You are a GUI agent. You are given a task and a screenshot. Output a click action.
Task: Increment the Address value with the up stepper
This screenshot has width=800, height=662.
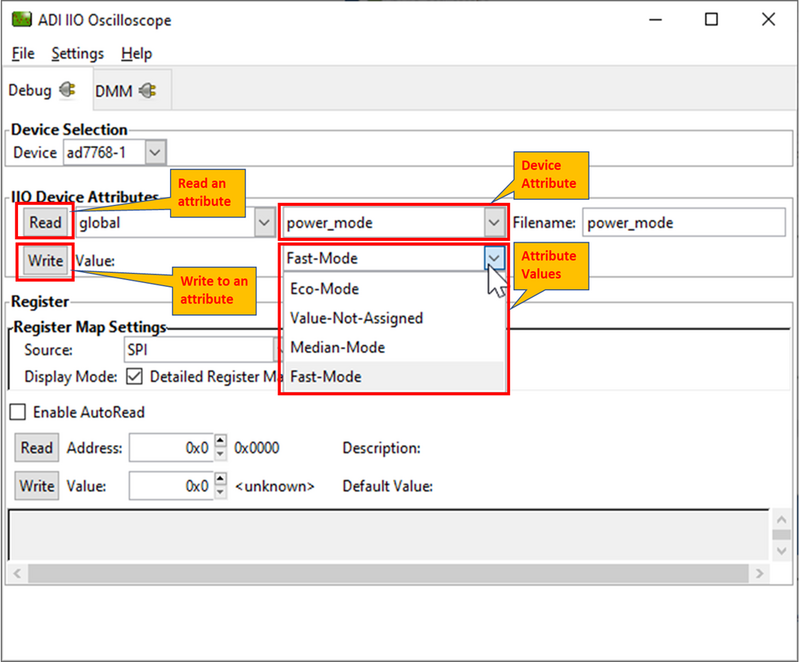(222, 442)
